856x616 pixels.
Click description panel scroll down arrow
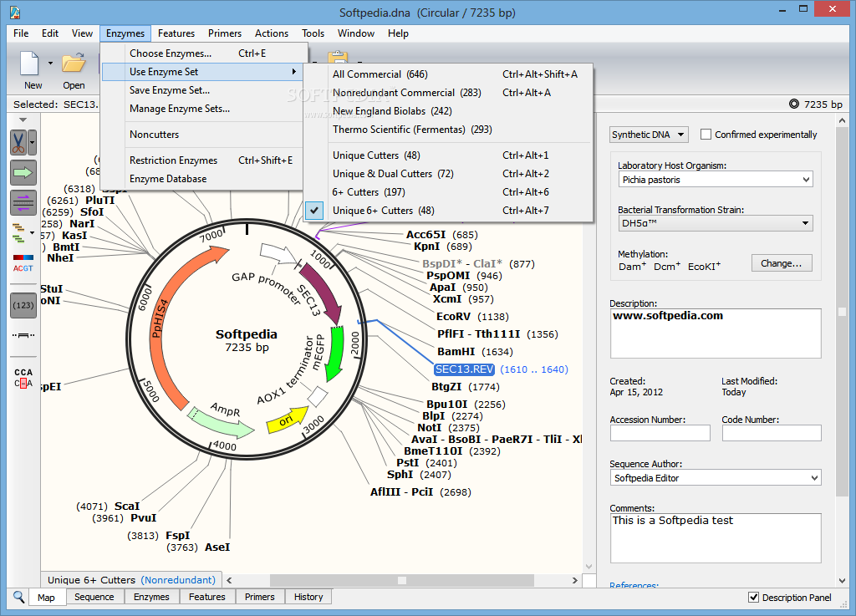pyautogui.click(x=842, y=581)
